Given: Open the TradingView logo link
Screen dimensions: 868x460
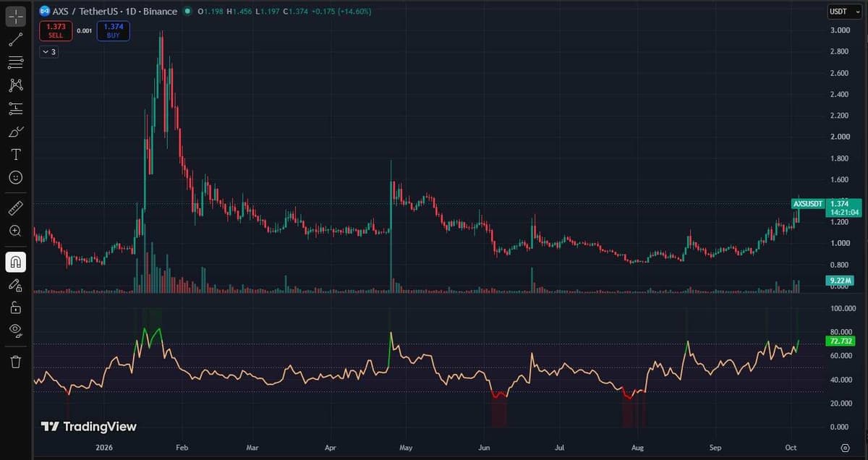Looking at the screenshot, I should (88, 427).
